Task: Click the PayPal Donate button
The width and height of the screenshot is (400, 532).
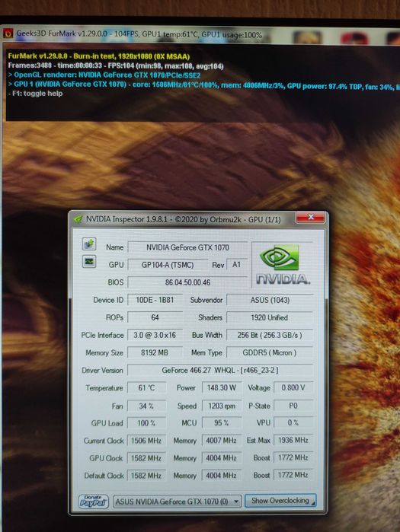Action: 94,501
